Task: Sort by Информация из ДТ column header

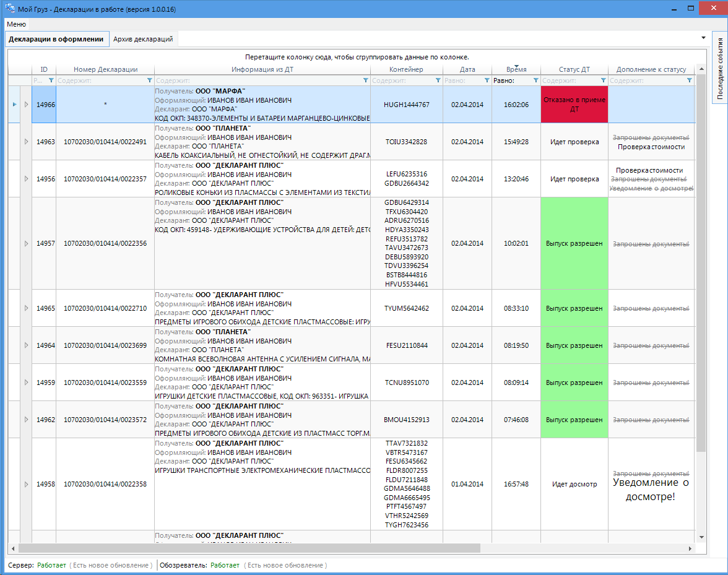Action: (x=262, y=69)
